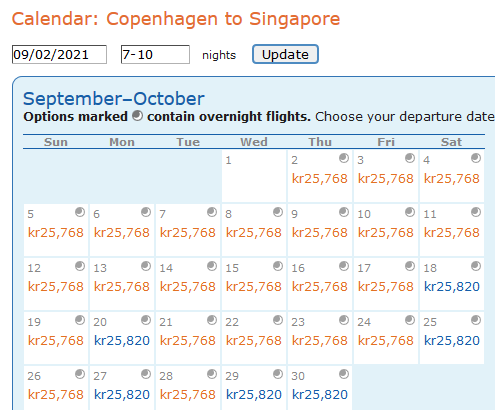The image size is (495, 410).
Task: Click the moon icon in the September 20 cell
Action: tap(146, 320)
